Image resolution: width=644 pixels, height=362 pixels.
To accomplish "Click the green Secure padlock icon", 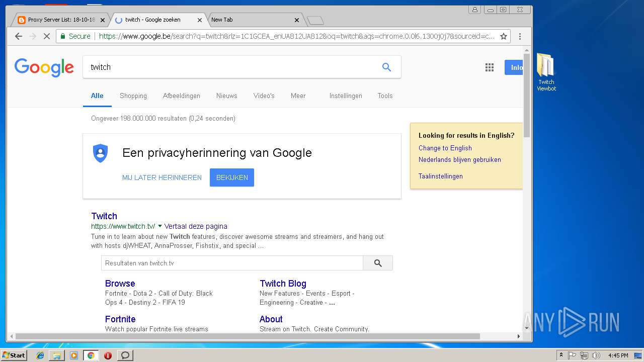I will 63,36.
